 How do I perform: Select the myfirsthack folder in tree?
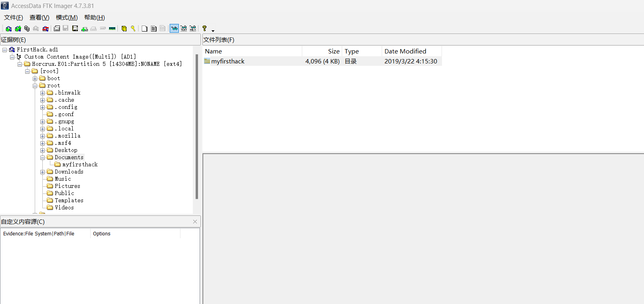tap(80, 164)
